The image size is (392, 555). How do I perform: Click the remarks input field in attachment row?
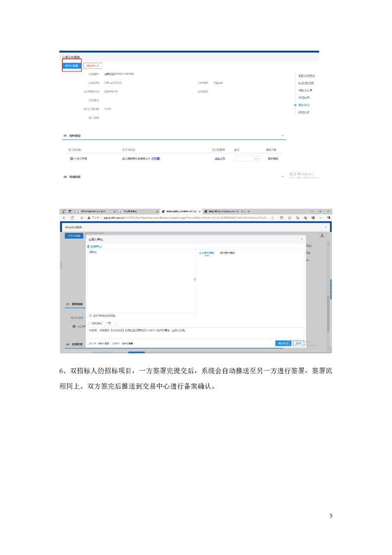tap(248, 159)
